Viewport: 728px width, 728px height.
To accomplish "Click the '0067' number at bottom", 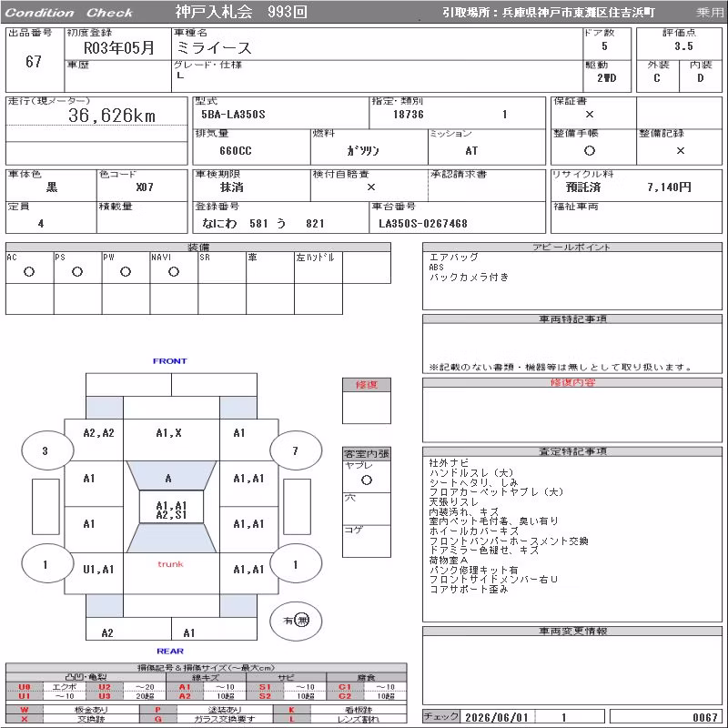I will (704, 717).
